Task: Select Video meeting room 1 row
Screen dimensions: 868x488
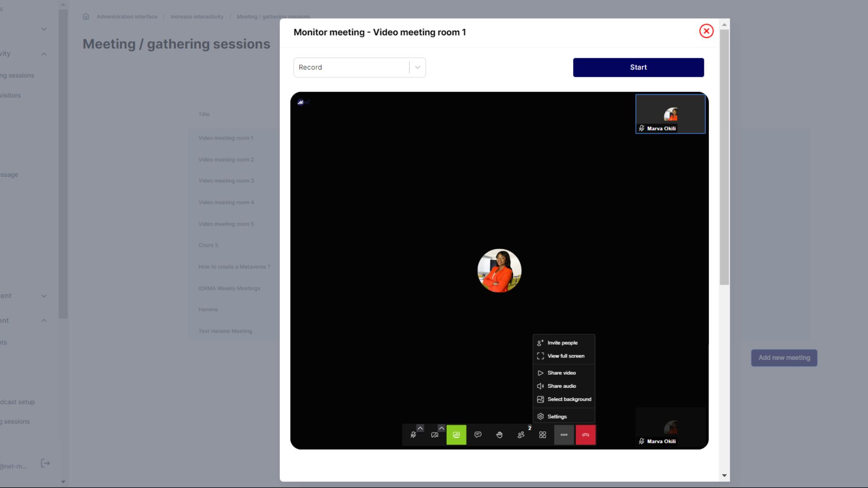Action: coord(226,138)
